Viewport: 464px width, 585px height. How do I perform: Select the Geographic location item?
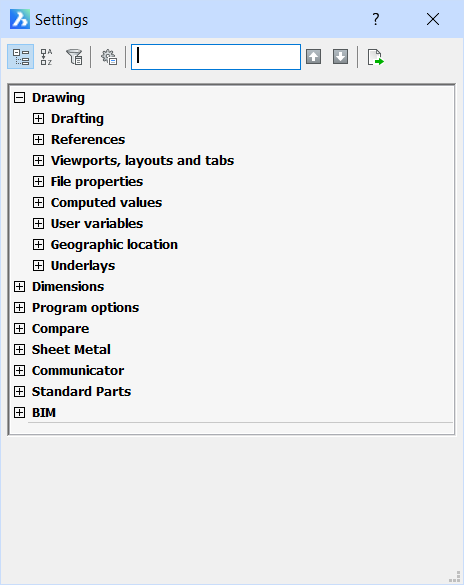114,245
